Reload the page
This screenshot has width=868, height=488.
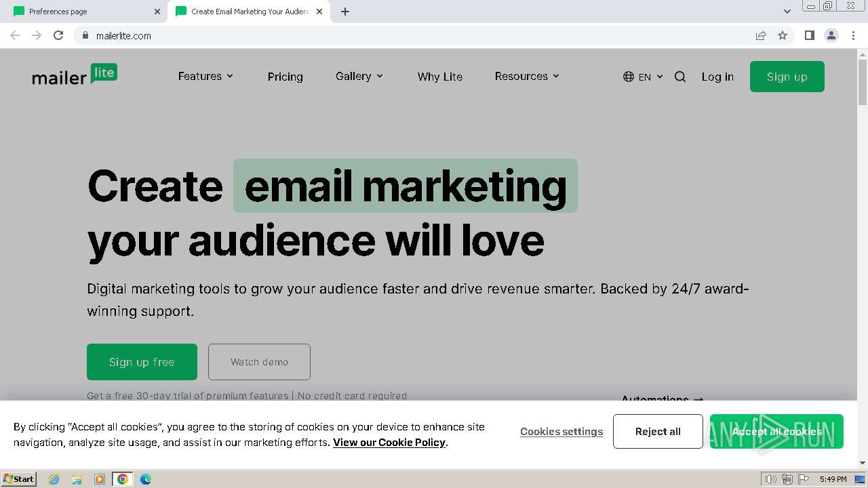[58, 35]
